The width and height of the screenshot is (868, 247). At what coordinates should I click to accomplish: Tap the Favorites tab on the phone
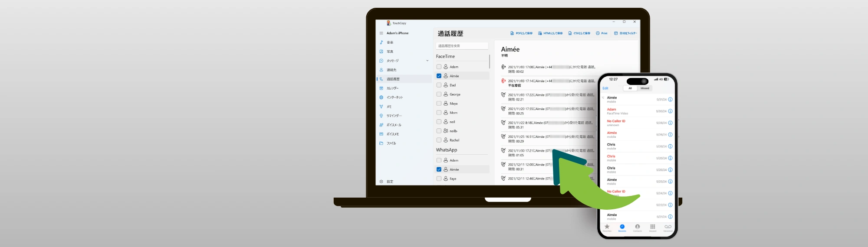pos(607,228)
